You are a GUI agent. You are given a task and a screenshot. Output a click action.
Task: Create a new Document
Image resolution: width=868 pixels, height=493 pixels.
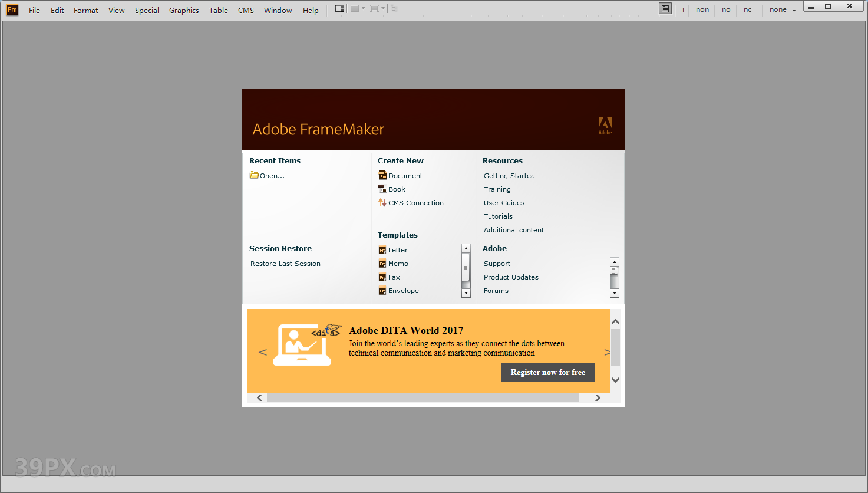(405, 176)
